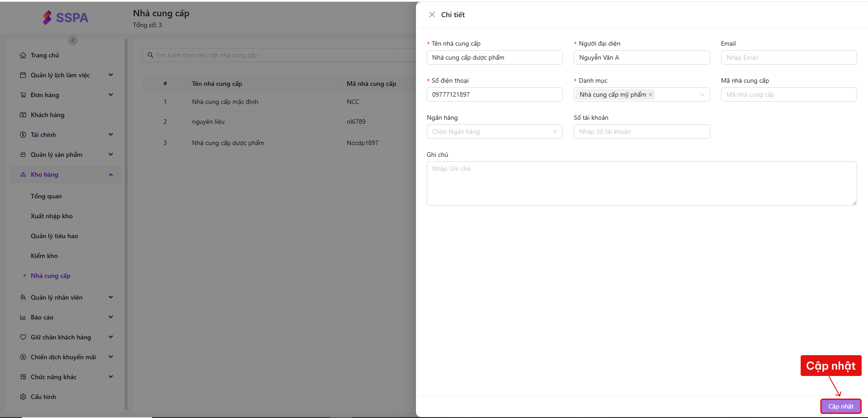The image size is (868, 418).
Task: Click the Giữ chân khách hàng heart icon
Action: (23, 337)
